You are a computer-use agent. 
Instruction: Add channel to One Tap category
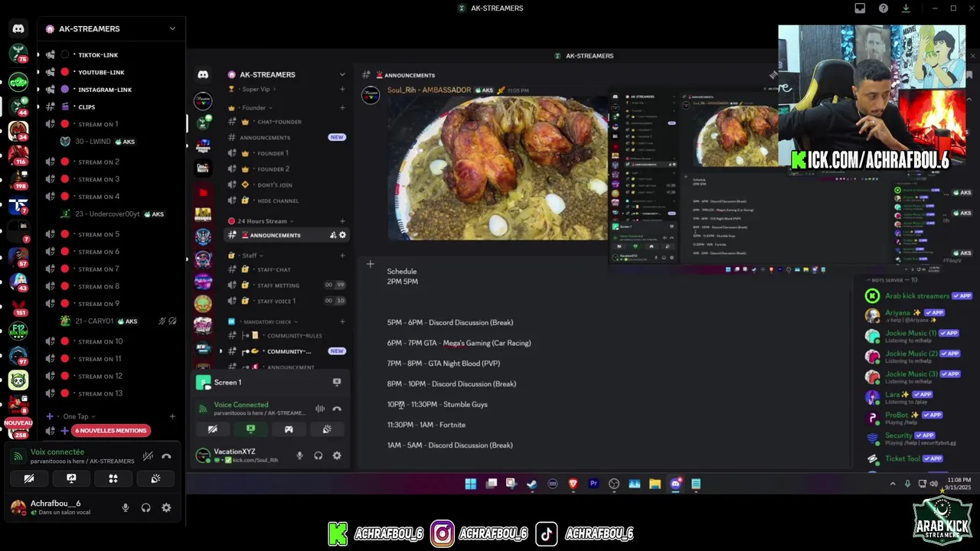point(172,416)
